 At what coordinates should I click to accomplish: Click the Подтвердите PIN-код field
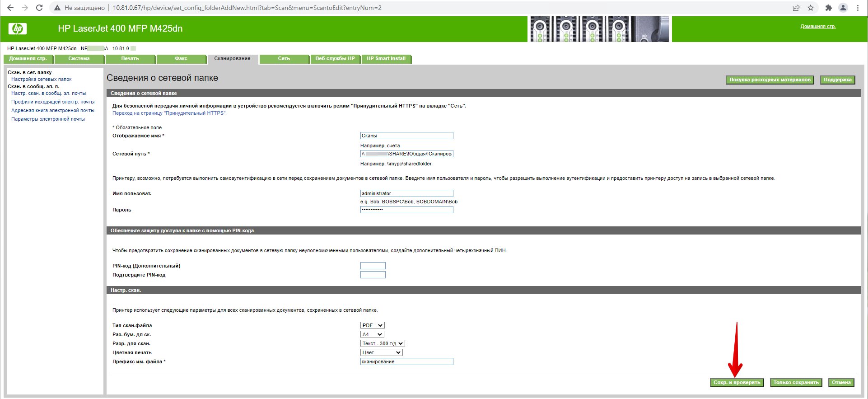(x=373, y=275)
